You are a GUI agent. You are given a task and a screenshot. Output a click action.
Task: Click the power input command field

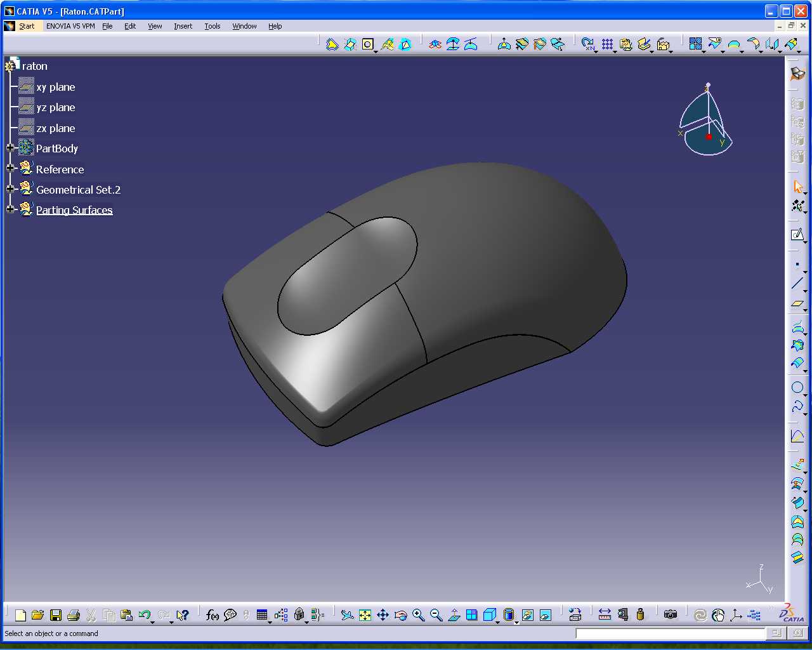point(671,633)
